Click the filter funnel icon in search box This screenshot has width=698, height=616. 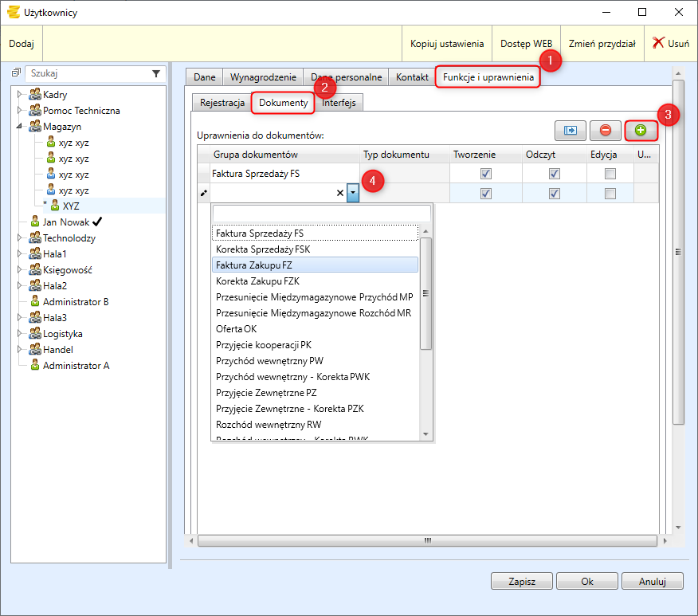156,73
